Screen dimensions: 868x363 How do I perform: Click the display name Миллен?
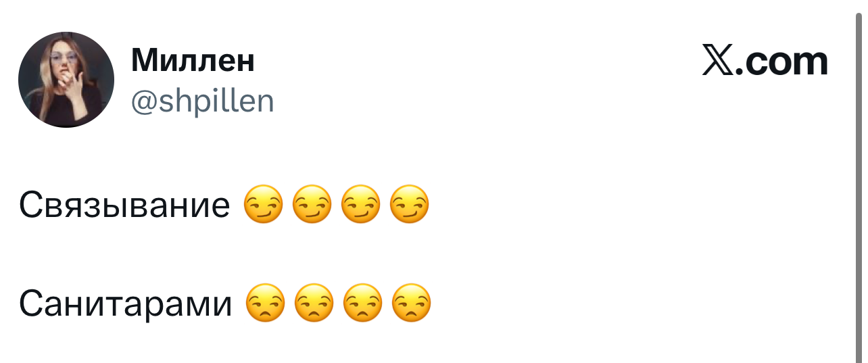(193, 60)
